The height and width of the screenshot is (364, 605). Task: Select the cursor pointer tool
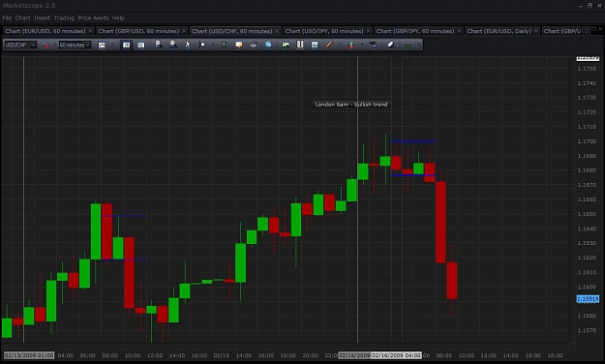click(x=188, y=45)
